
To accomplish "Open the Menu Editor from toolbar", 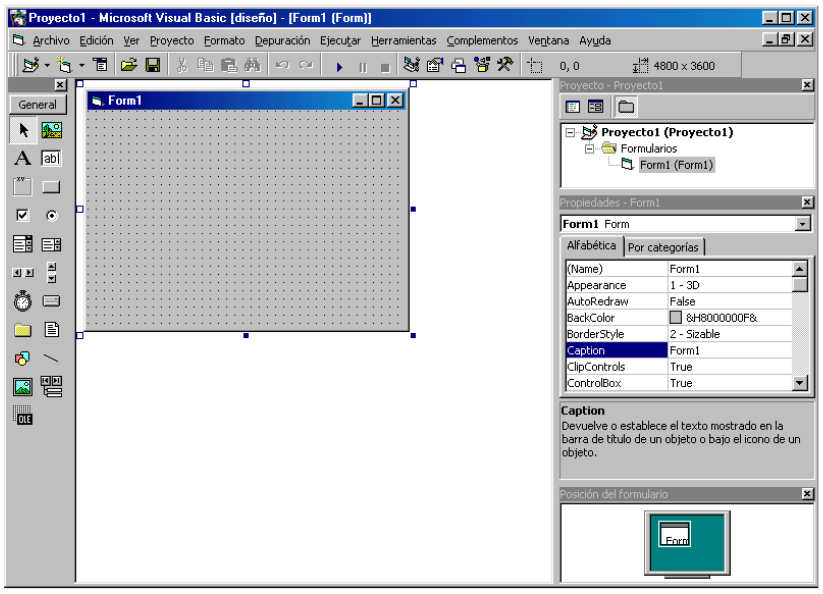I will point(100,66).
